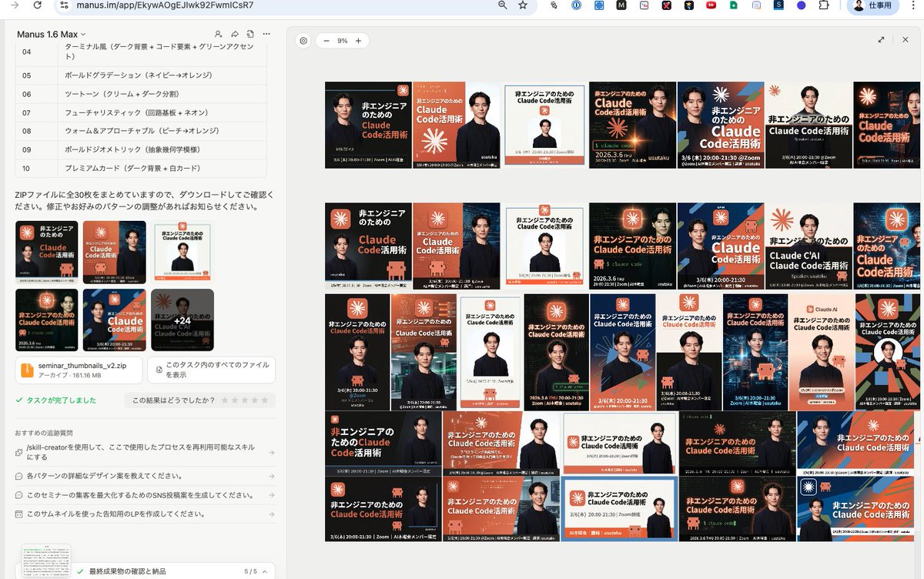Open blue-bordered wide thumbnail in bottom row

(619, 508)
